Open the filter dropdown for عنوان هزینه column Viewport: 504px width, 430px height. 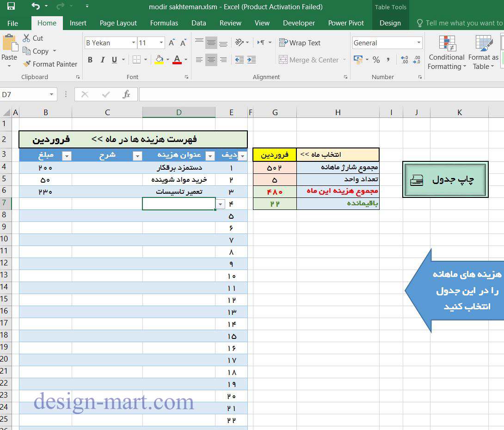coord(210,156)
